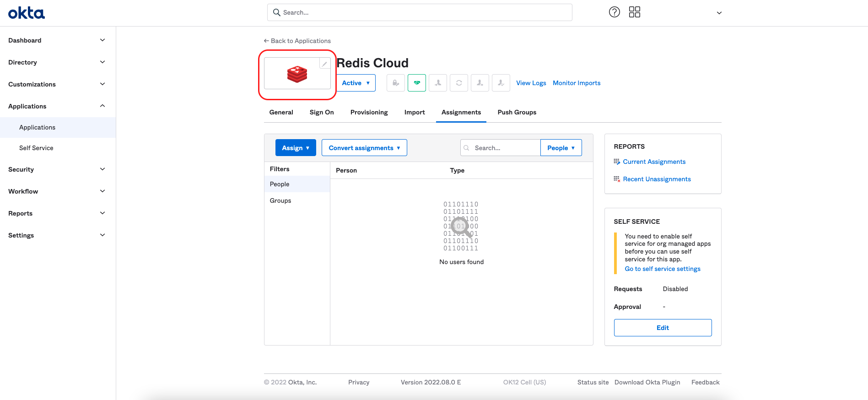
Task: Open the Active status dropdown
Action: [356, 83]
